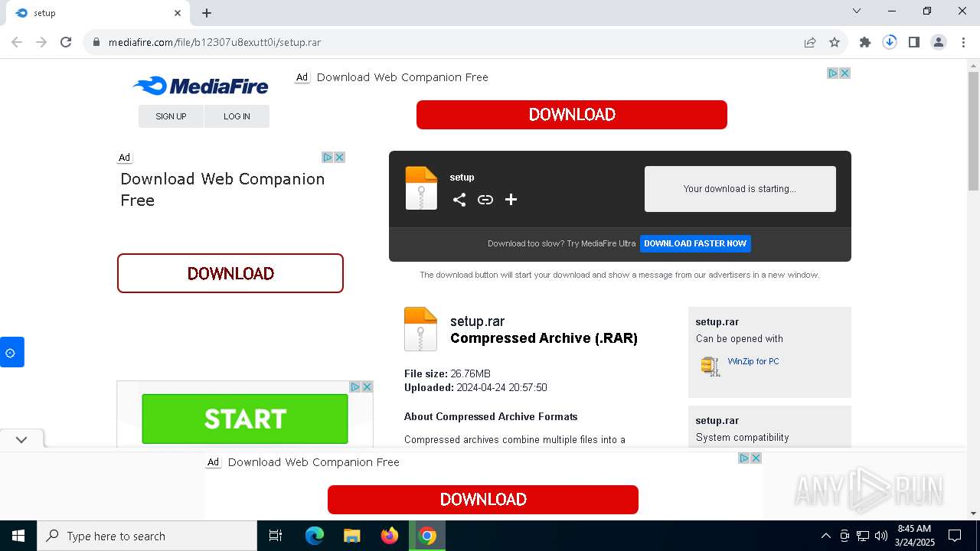Viewport: 980px width, 551px height.
Task: Click the share icon under setup
Action: pos(459,200)
